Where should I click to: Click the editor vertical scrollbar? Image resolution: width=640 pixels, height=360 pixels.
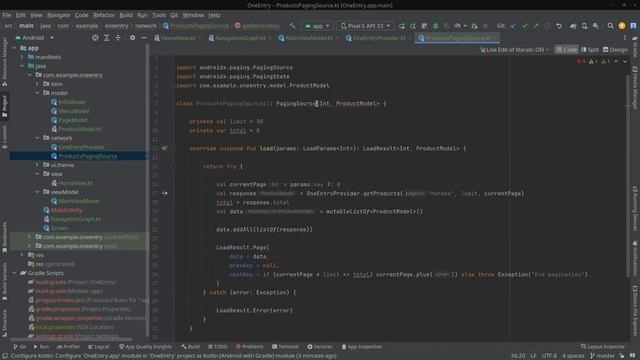point(628,176)
